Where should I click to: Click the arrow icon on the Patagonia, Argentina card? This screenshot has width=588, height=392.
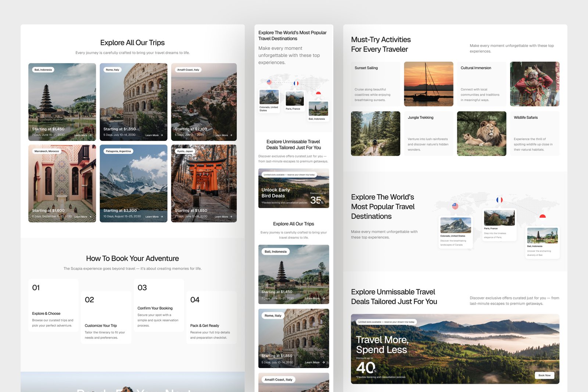click(162, 217)
